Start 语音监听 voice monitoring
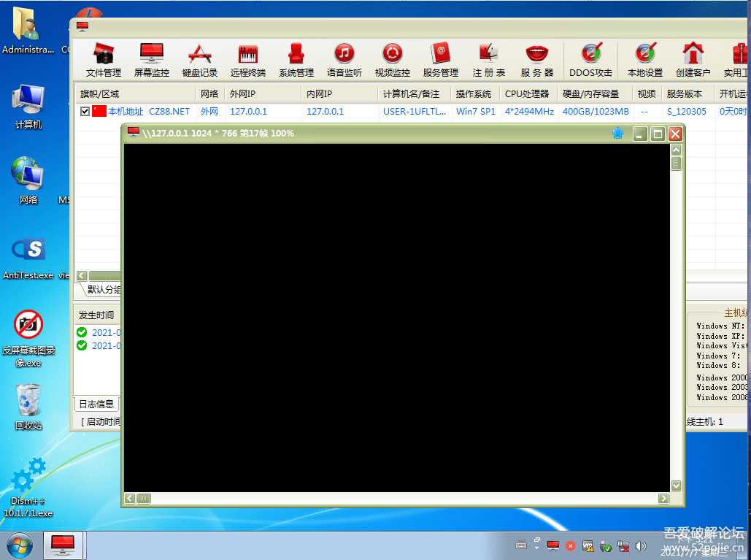This screenshot has width=751, height=560. 344,58
